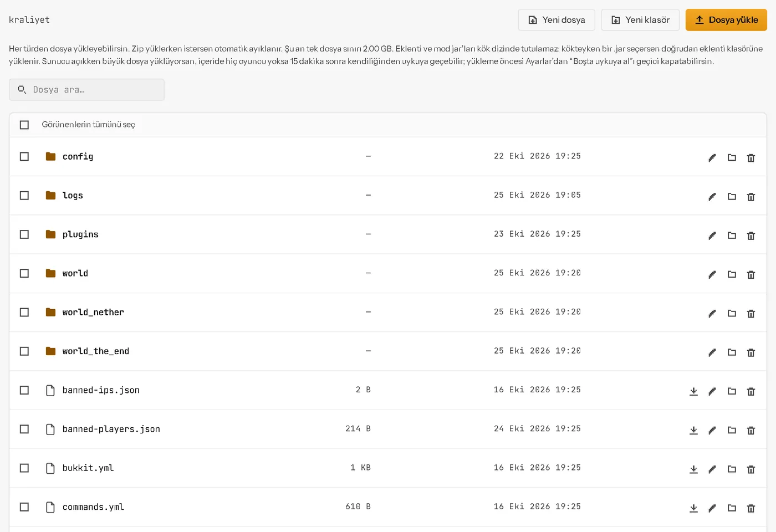
Task: Click the move action icon for banned-ips.json
Action: point(732,391)
